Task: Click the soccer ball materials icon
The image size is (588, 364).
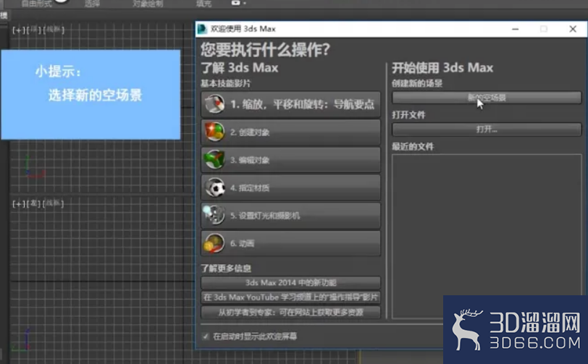Action: pyautogui.click(x=214, y=187)
